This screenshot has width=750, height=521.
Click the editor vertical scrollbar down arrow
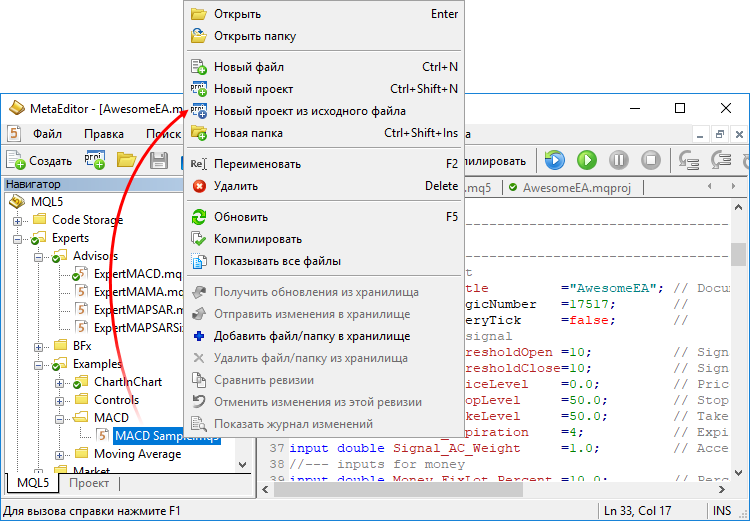[739, 473]
